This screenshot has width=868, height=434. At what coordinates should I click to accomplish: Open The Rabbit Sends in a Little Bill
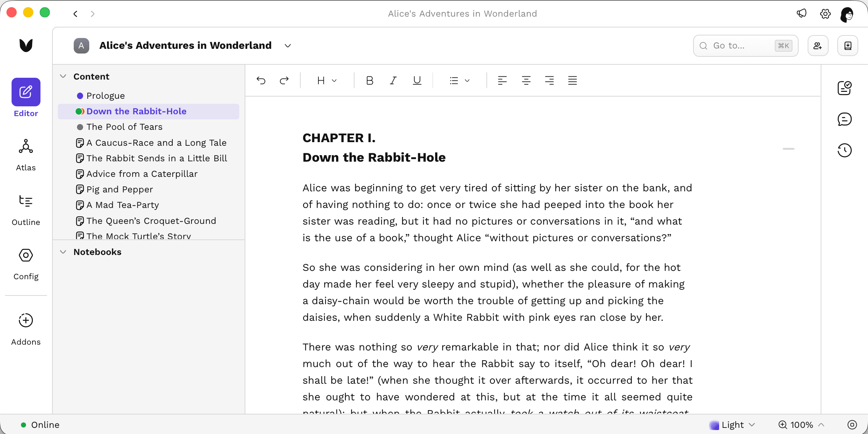pyautogui.click(x=149, y=158)
